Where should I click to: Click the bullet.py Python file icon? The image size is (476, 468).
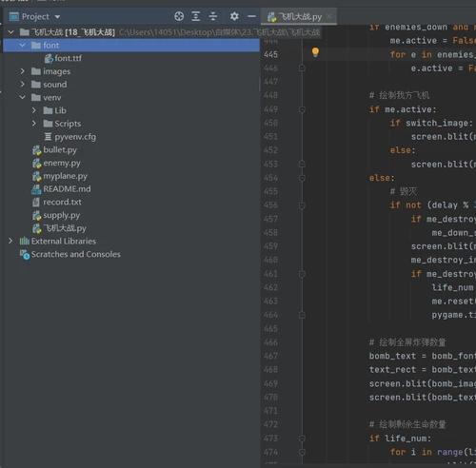point(37,150)
